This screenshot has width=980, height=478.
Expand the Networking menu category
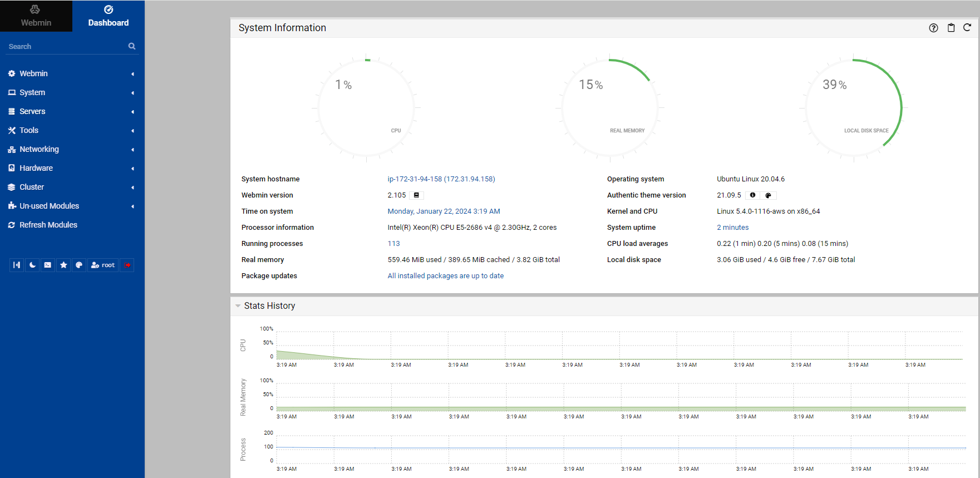click(72, 149)
